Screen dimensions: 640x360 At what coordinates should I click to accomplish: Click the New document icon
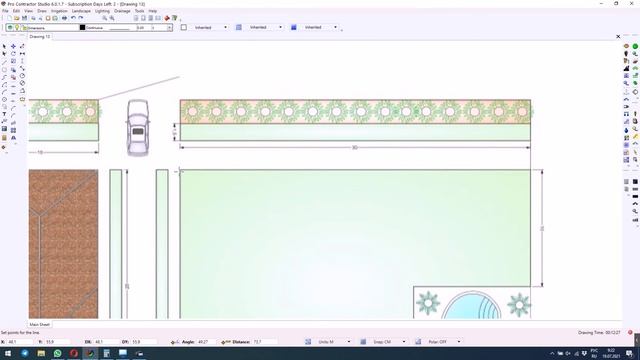click(9, 18)
